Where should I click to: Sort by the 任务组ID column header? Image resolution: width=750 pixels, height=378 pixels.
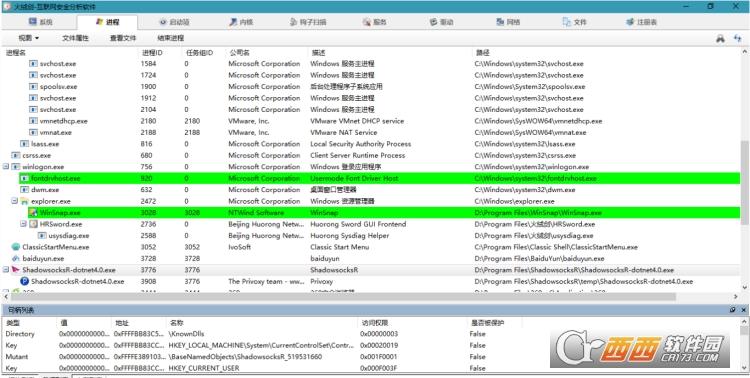pos(199,53)
